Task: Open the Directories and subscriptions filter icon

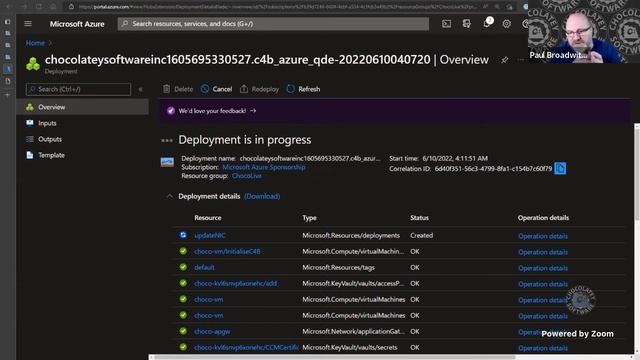Action: [467, 24]
